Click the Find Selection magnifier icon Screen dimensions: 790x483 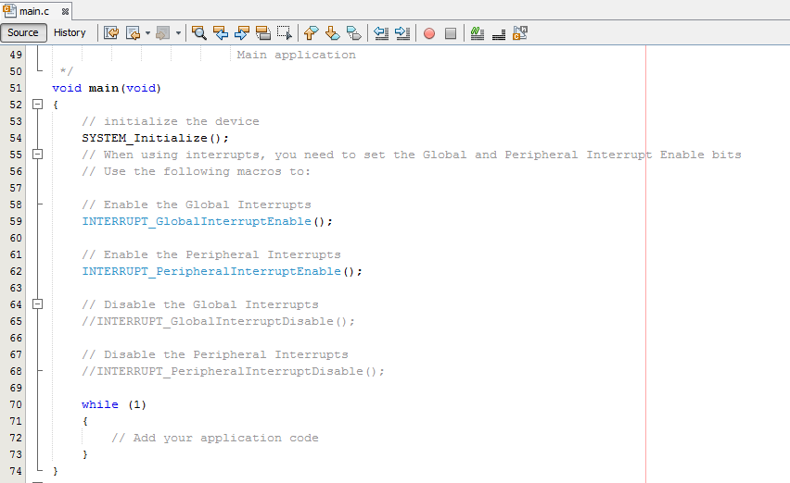click(198, 33)
